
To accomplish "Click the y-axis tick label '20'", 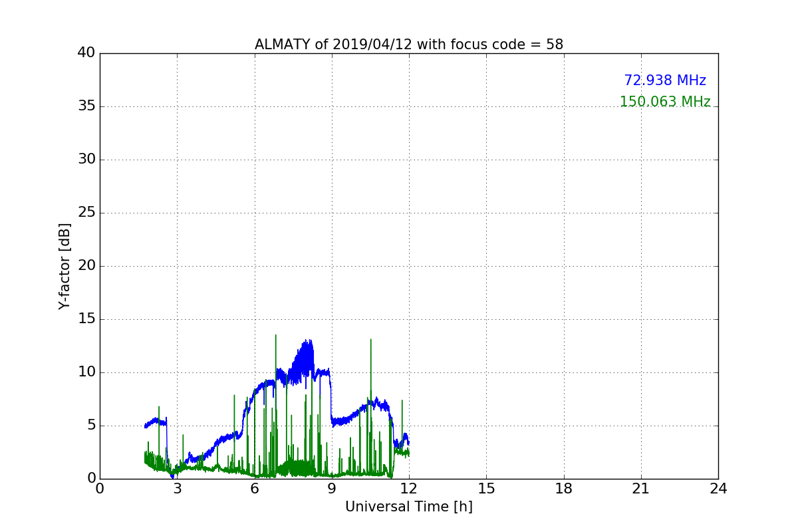I will 86,266.
